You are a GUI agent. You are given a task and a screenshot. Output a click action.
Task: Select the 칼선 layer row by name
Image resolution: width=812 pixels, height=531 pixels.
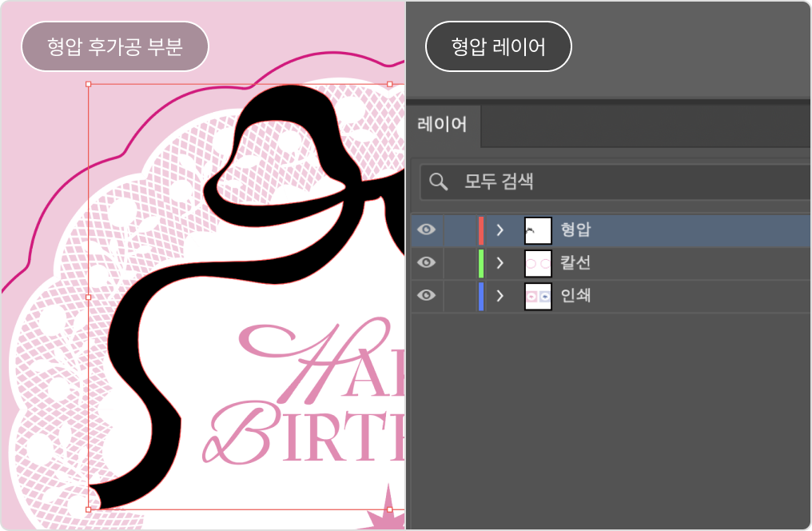tap(575, 263)
